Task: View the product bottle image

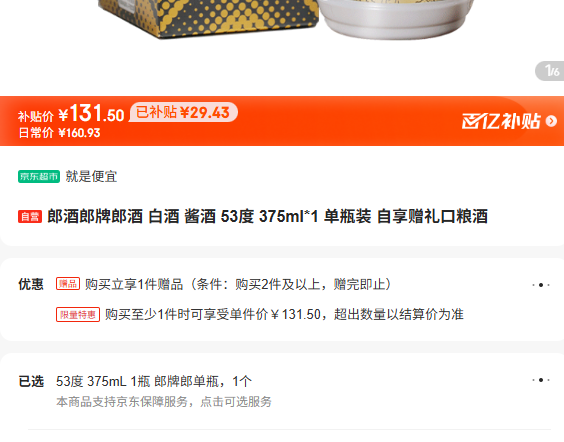Action: 396,18
